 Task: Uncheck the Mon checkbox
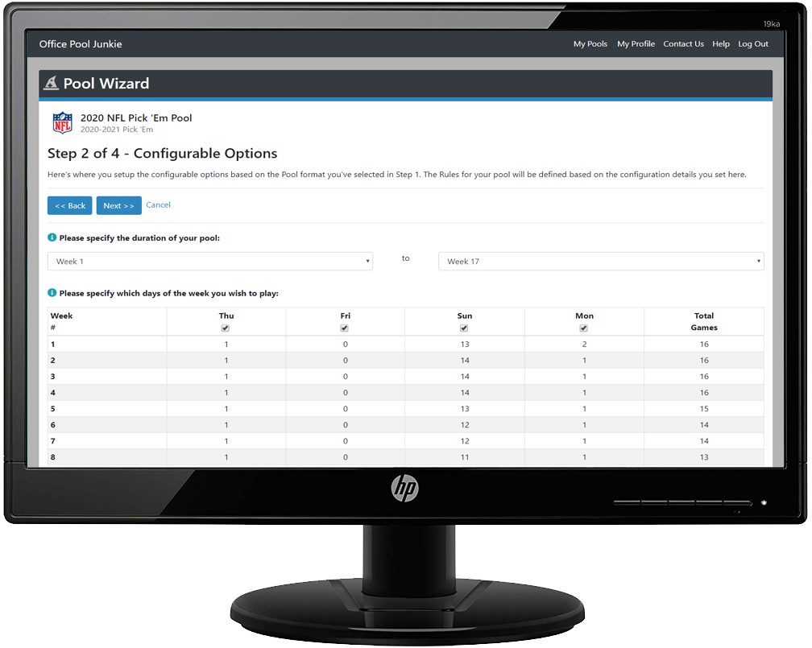(584, 328)
